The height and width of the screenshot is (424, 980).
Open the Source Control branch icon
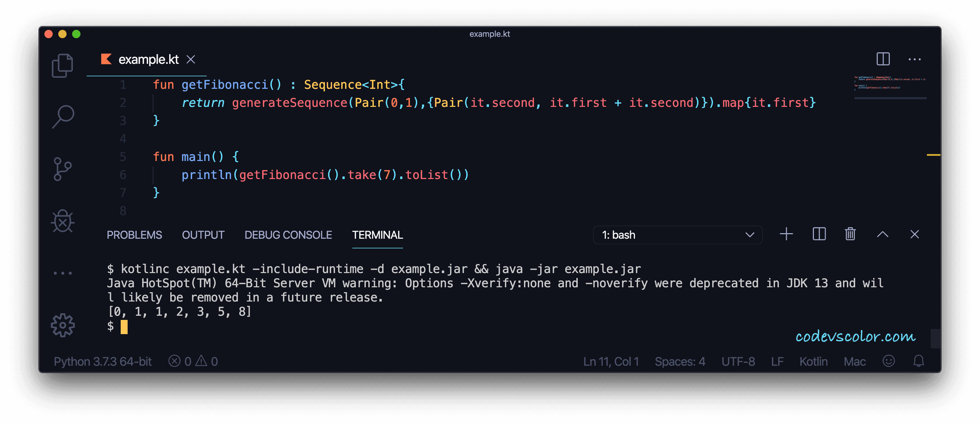coord(62,169)
